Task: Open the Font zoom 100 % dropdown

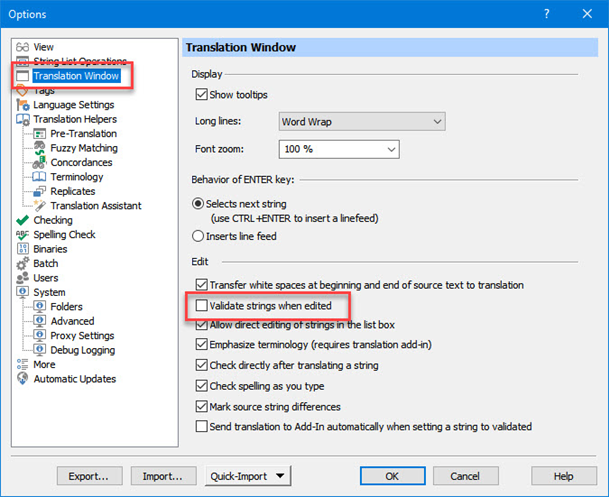Action: coord(338,149)
